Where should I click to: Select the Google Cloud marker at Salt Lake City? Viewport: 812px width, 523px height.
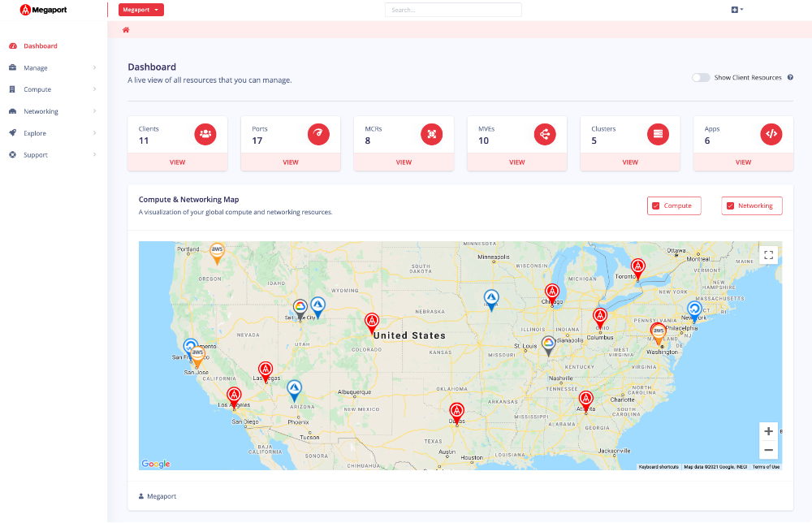tap(300, 309)
